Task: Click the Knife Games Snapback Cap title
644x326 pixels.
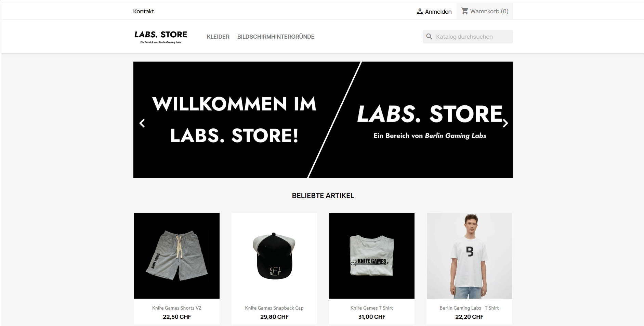Action: 274,308
